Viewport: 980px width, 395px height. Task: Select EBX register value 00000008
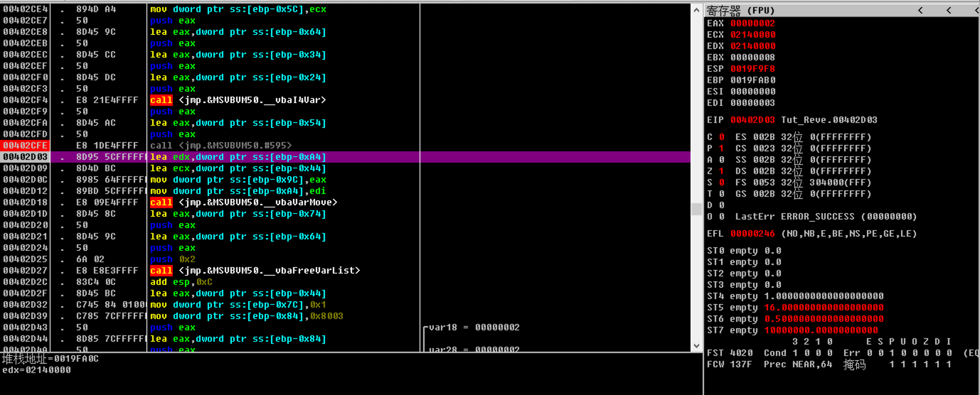click(752, 58)
